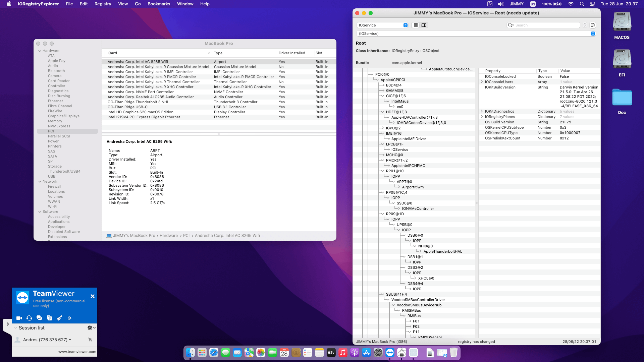This screenshot has height=362, width=644.
Task: Open the Help menu
Action: (x=205, y=4)
